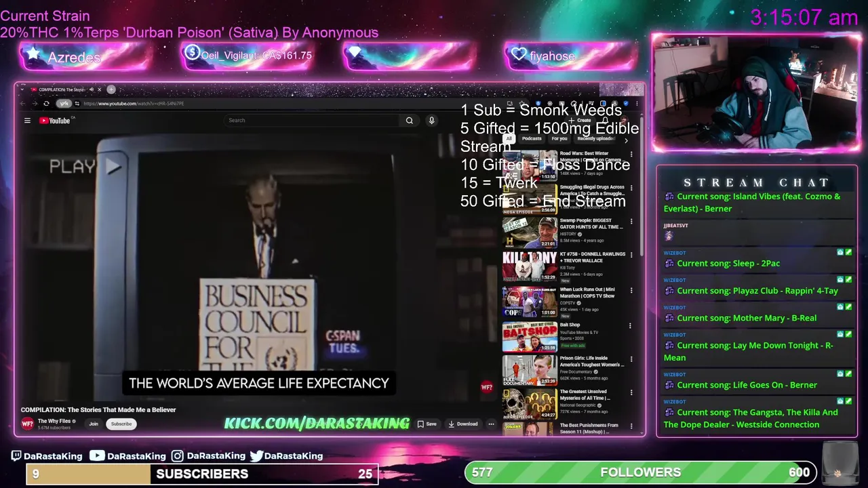Go back in browser history
The height and width of the screenshot is (488, 868).
click(22, 104)
